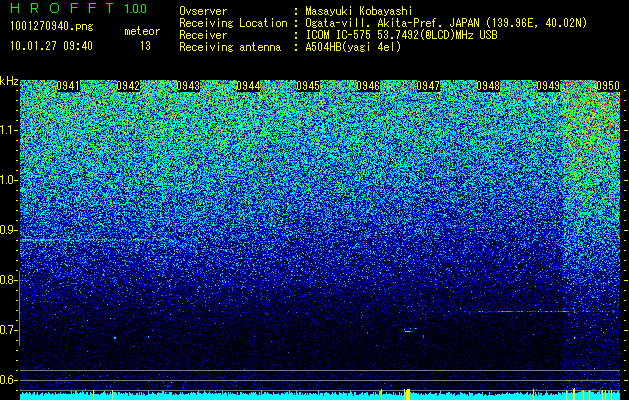Screen dimensions: 629x400
Task: Click the 0950 time marker
Action: (x=608, y=86)
